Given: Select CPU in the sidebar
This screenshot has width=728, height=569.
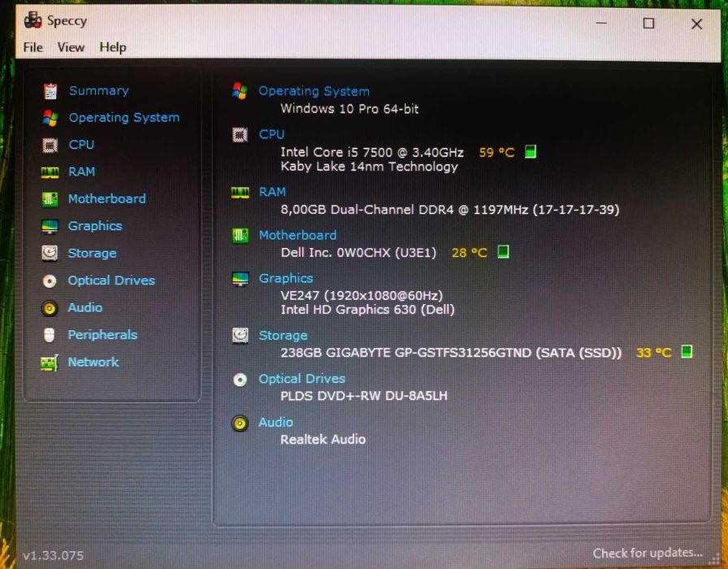Looking at the screenshot, I should pos(81,145).
